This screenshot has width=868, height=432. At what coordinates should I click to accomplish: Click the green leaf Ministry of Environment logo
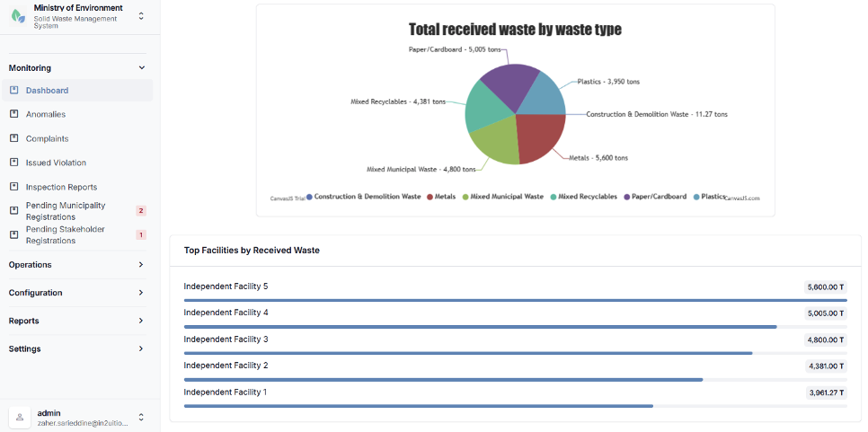pyautogui.click(x=18, y=16)
